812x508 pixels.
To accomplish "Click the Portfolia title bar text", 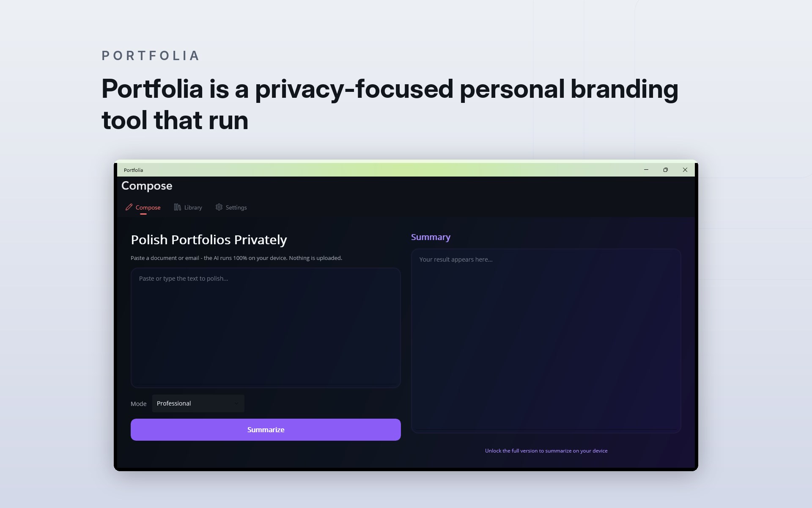I will tap(133, 170).
